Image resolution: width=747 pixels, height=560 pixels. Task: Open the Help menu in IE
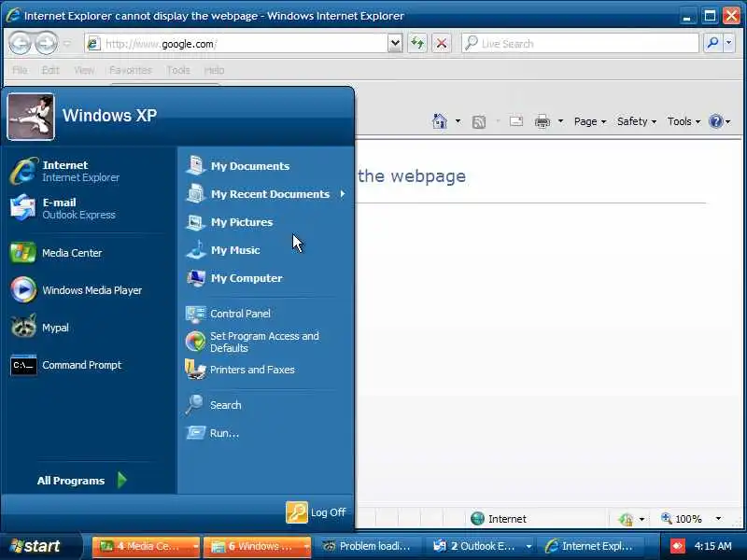click(215, 71)
